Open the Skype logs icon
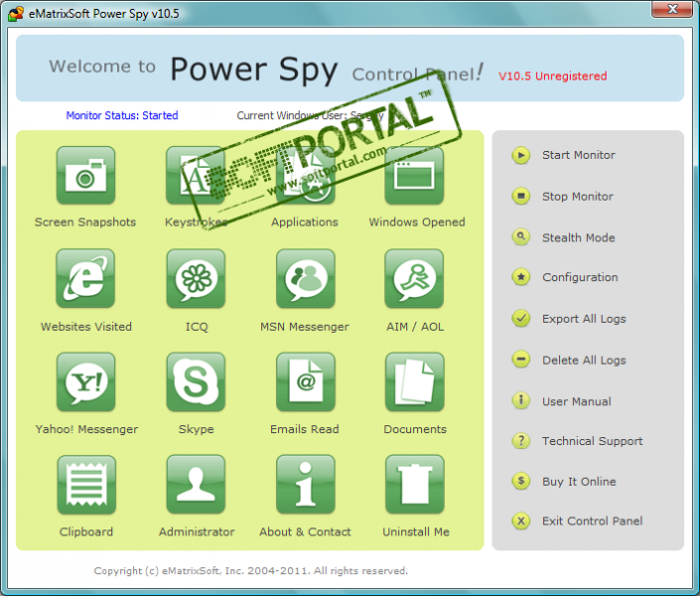700x596 pixels. [x=196, y=381]
